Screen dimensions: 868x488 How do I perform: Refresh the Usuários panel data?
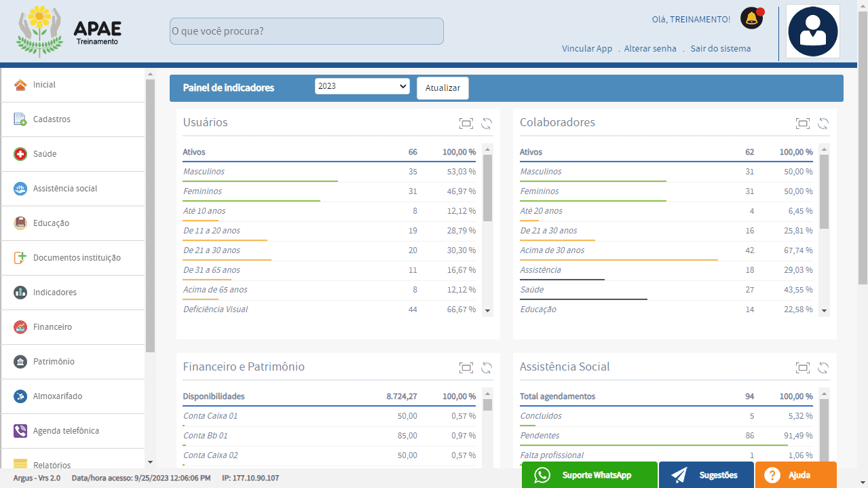(x=487, y=124)
